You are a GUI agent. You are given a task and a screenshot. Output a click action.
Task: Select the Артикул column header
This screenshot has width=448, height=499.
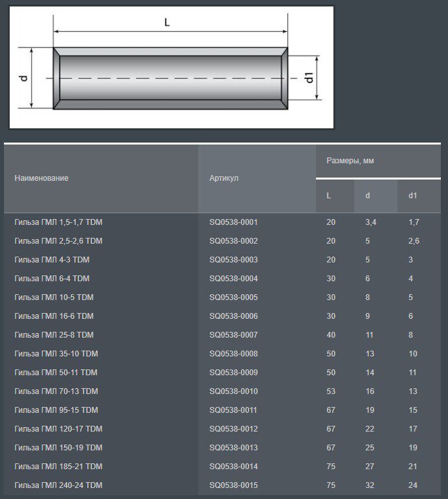click(224, 178)
